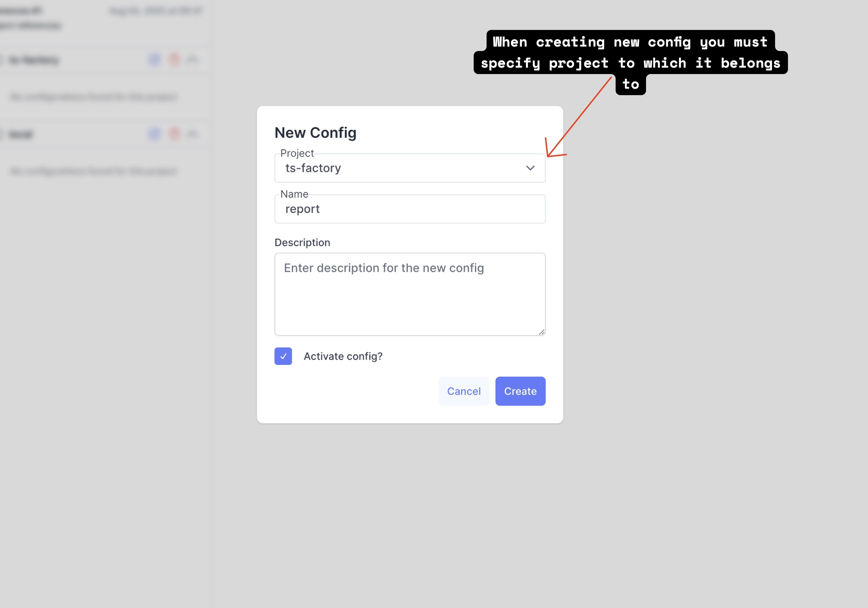Click the Name field containing report
The height and width of the screenshot is (608, 868).
[410, 209]
